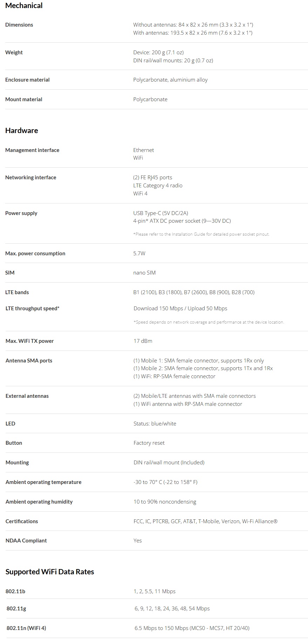Click the Supported WiFi Data Rates heading
Viewport: 308px width, 644px height.
coord(50,572)
